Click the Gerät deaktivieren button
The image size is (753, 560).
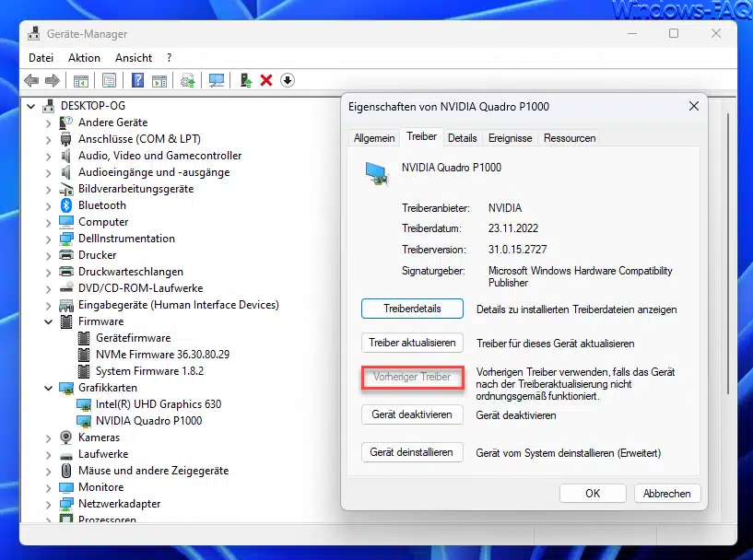point(412,414)
